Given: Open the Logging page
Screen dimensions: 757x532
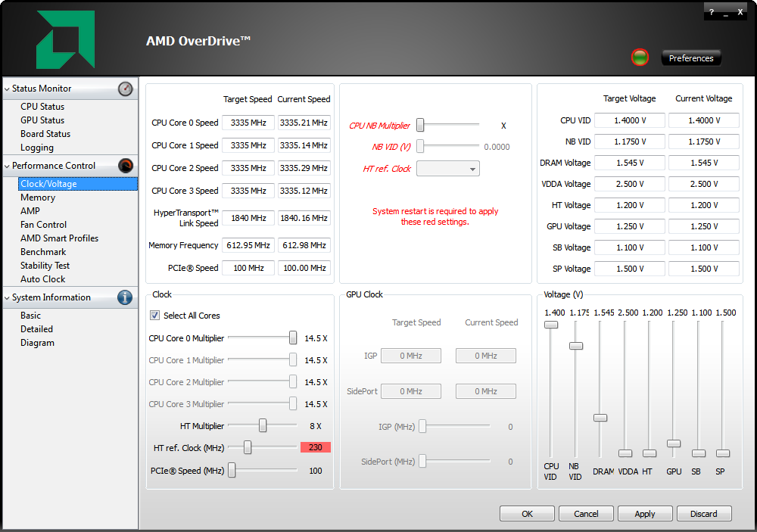Looking at the screenshot, I should [37, 148].
